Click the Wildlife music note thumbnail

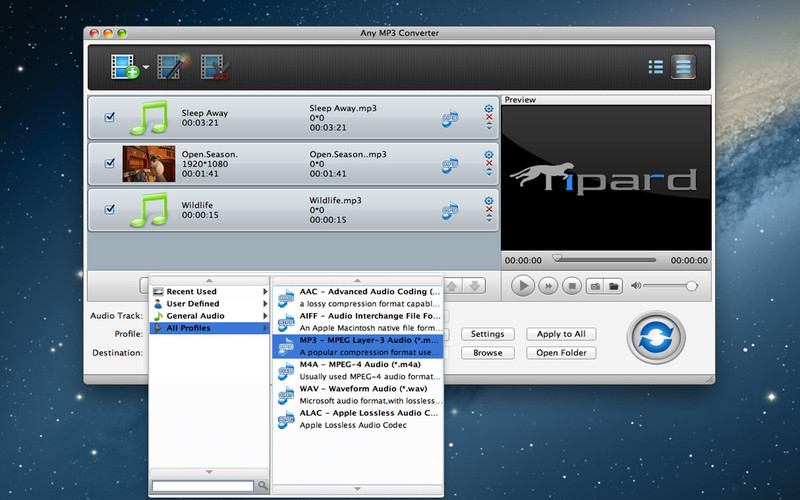tap(149, 210)
